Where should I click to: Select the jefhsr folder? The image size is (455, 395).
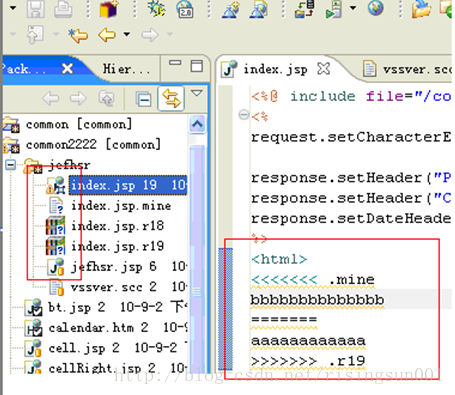tap(69, 165)
